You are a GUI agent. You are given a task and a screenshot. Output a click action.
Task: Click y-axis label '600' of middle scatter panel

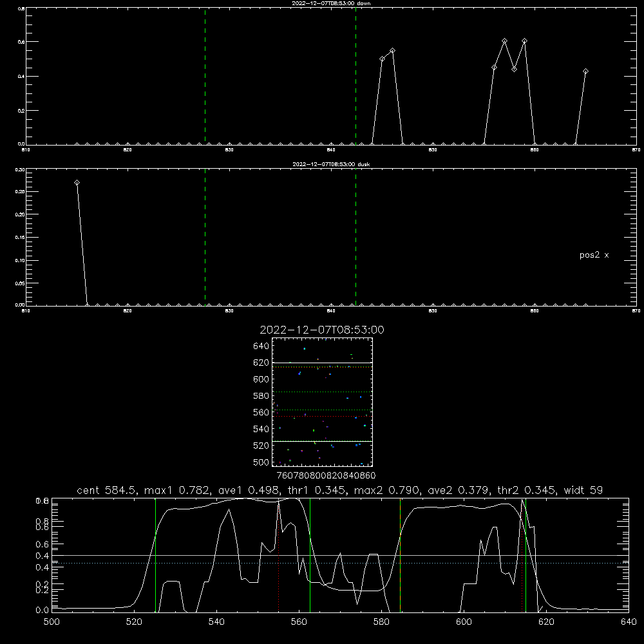261,379
